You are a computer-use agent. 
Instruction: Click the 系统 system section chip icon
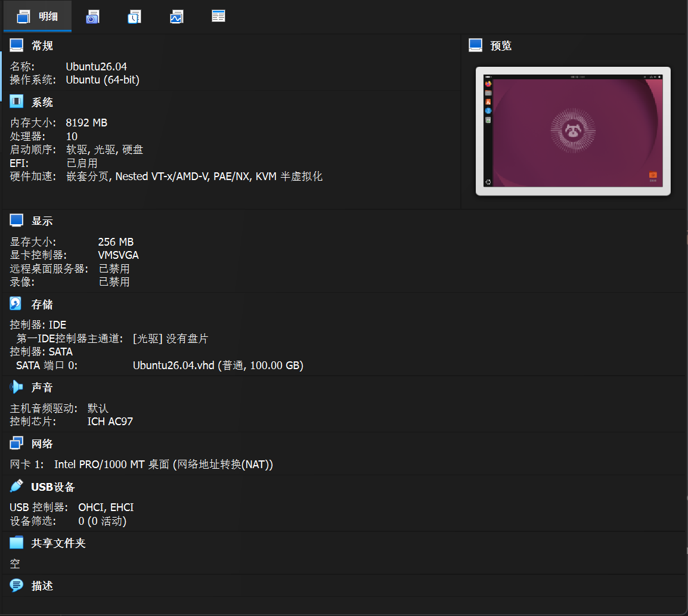16,102
